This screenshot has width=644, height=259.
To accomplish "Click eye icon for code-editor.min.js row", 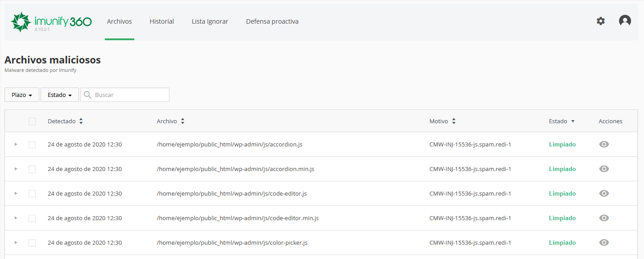I will click(x=604, y=218).
